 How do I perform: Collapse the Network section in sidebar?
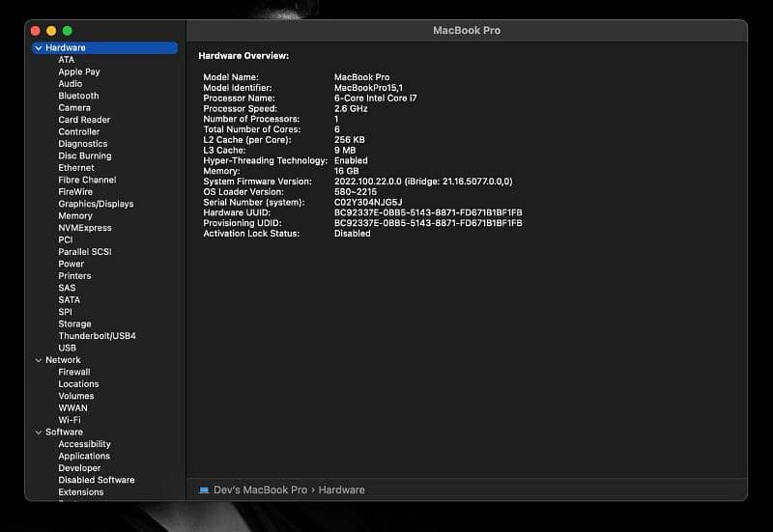(x=38, y=360)
